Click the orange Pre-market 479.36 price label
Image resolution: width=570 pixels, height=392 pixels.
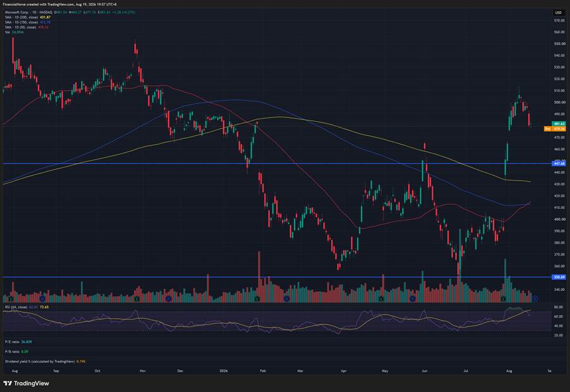(555, 129)
